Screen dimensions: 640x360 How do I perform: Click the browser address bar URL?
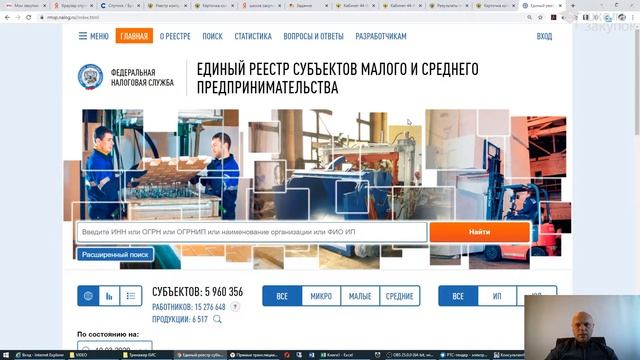73,18
